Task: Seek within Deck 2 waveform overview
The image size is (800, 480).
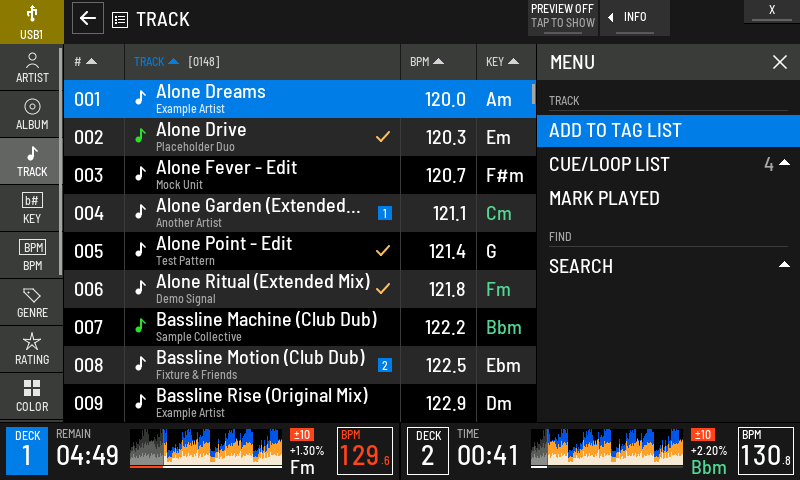Action: pos(607,448)
